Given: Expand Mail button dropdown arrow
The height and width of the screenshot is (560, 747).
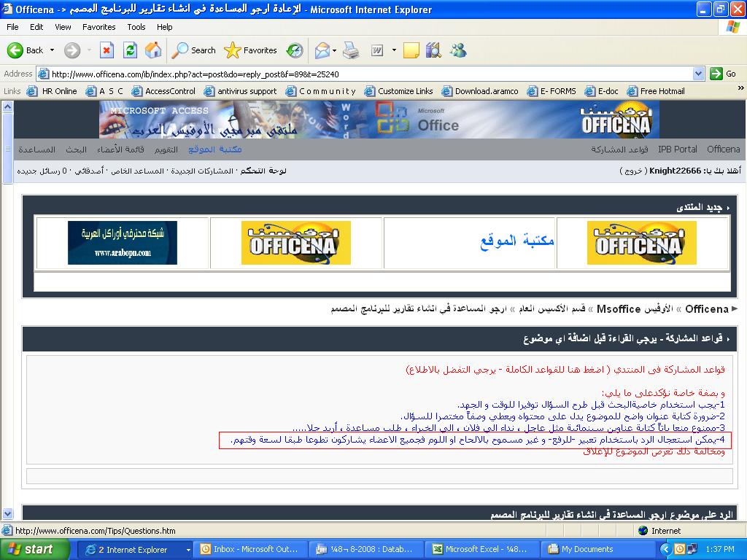Looking at the screenshot, I should point(334,50).
